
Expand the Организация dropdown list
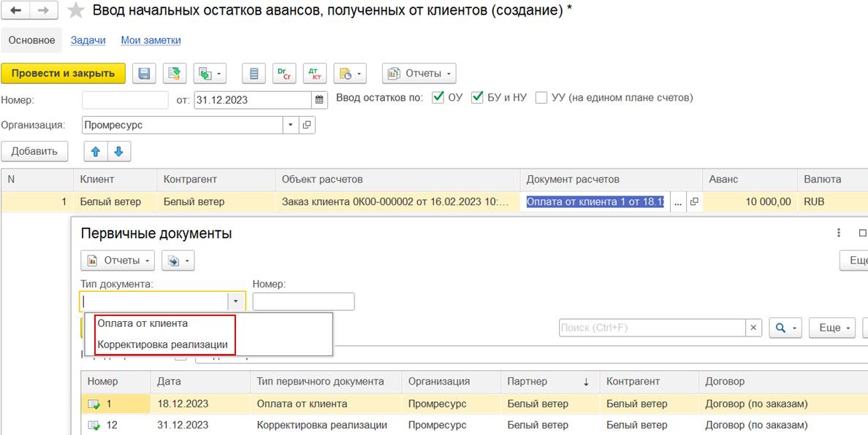[x=291, y=125]
